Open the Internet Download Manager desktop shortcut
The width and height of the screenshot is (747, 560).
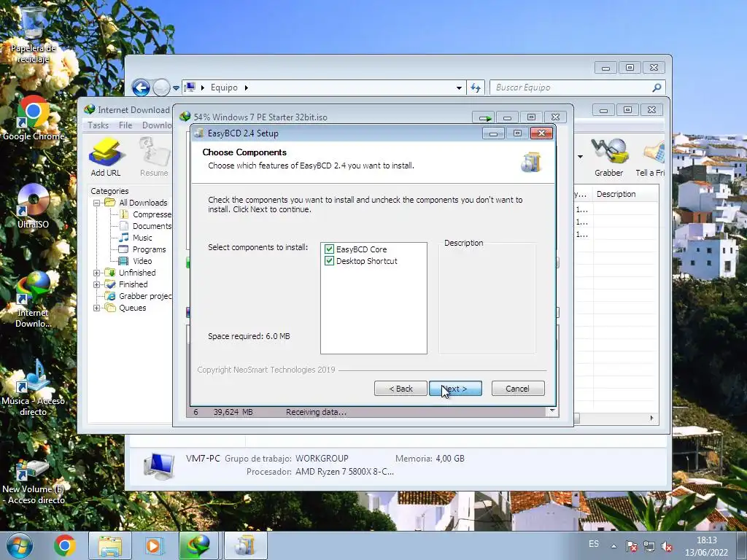click(x=33, y=300)
